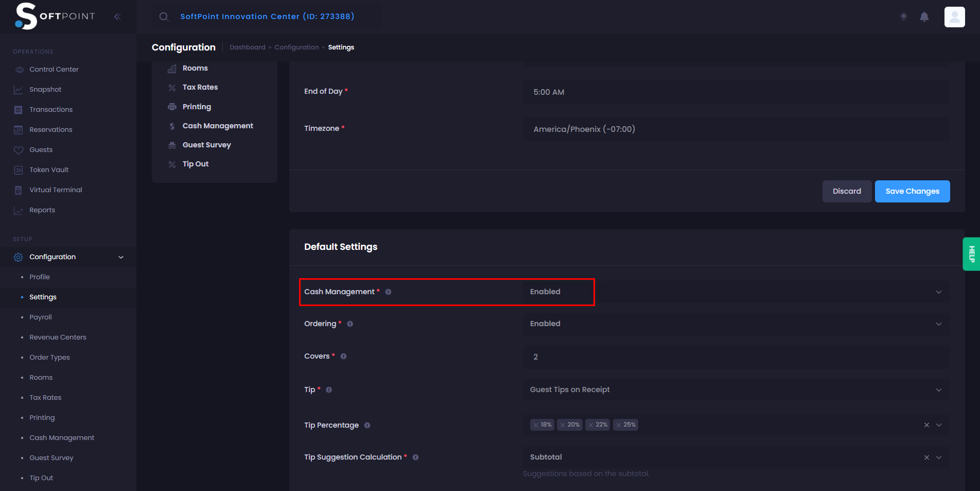Viewport: 980px width, 491px height.
Task: Click the search magnifier icon
Action: [x=164, y=16]
